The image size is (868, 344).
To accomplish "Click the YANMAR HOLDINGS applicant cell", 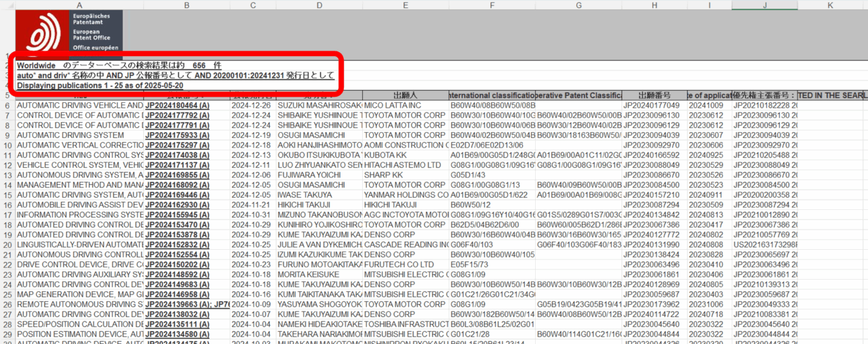I will [406, 194].
